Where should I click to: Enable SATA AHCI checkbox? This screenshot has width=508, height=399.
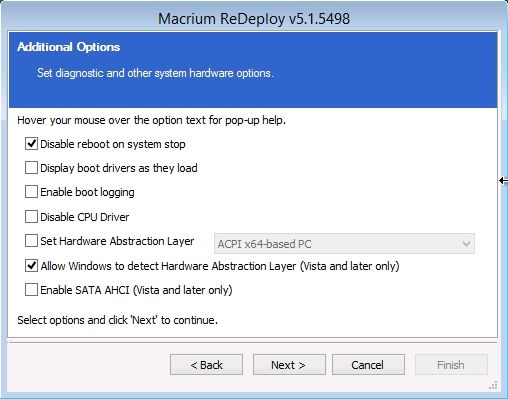click(x=31, y=290)
